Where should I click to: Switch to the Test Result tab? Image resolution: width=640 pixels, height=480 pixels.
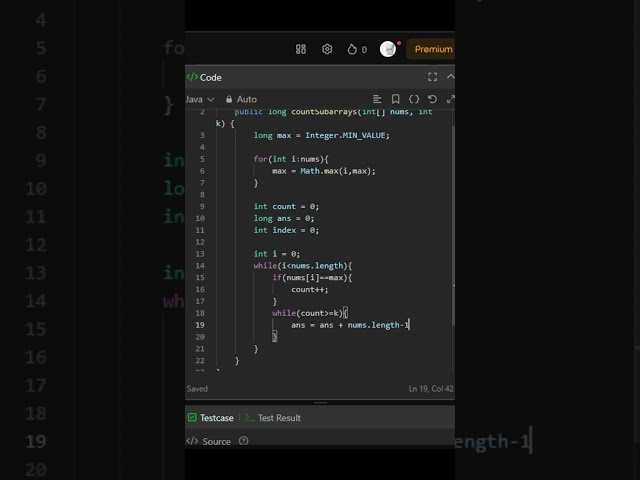pos(273,418)
